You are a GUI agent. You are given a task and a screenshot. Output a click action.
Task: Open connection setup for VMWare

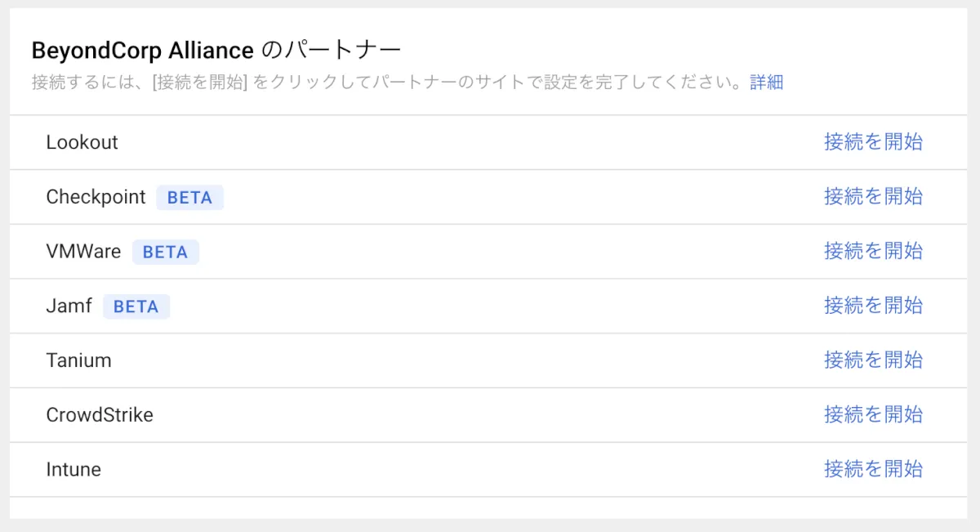[x=873, y=252]
